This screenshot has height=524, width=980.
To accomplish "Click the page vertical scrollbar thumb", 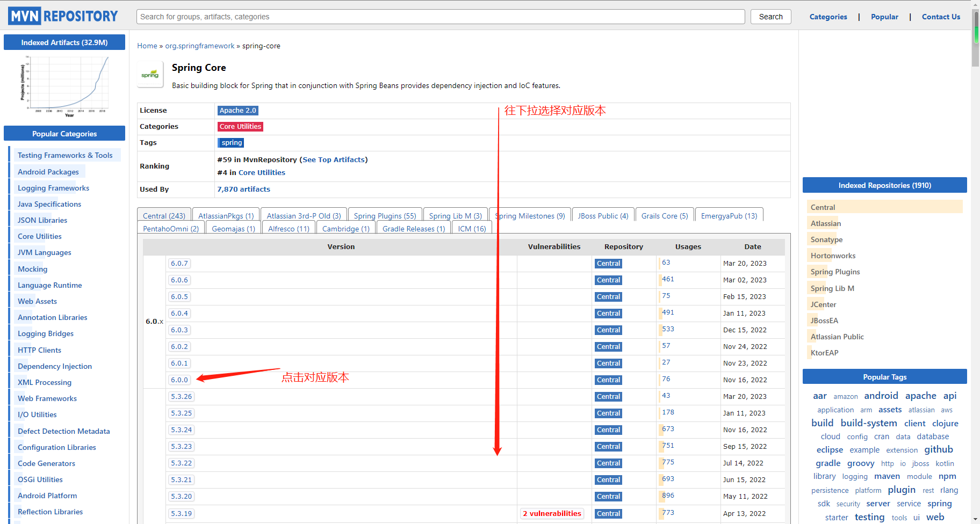I will (x=976, y=38).
